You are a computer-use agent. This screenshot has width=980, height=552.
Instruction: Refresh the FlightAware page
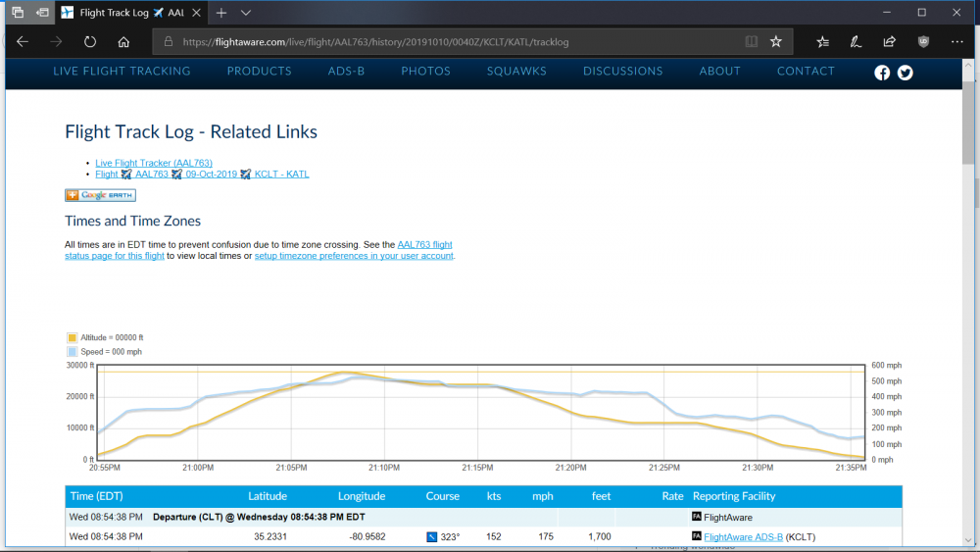point(90,42)
